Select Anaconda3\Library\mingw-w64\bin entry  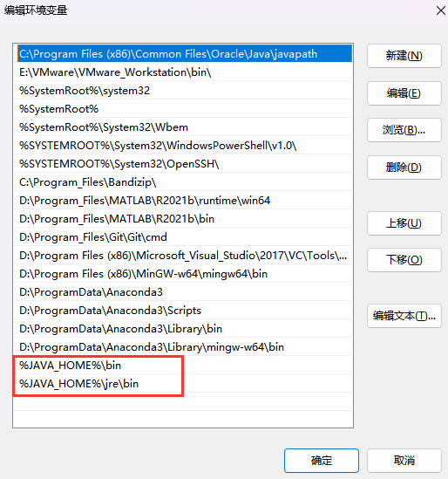click(x=183, y=347)
